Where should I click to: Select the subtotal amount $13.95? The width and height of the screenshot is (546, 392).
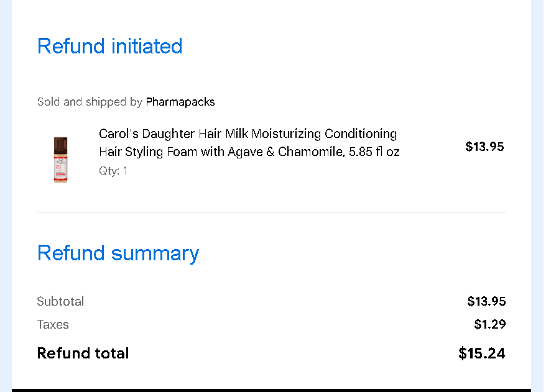486,301
